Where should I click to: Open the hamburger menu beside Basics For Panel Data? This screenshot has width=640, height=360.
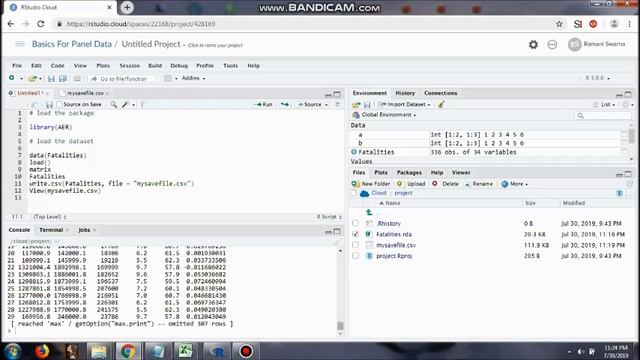tap(20, 44)
